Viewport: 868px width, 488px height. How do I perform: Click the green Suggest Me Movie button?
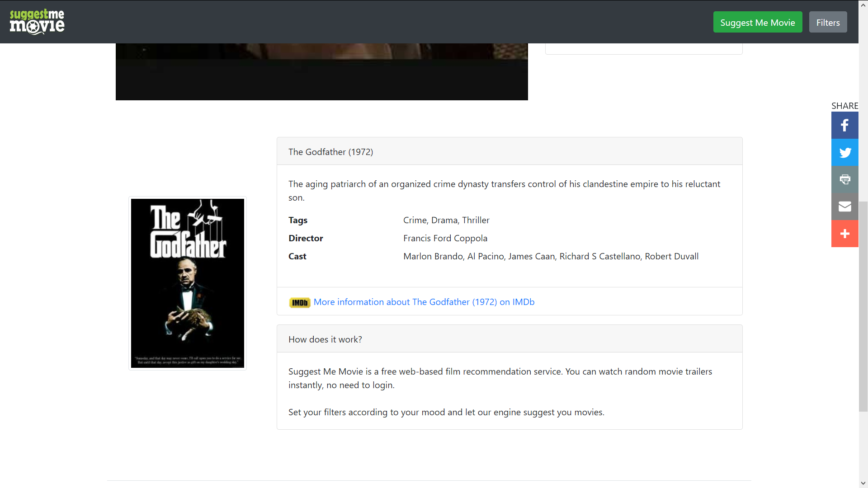pos(758,22)
